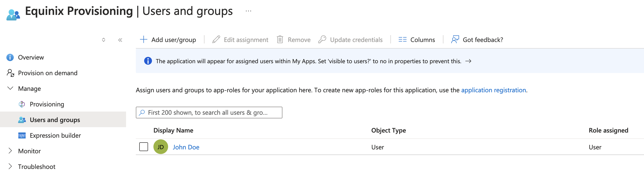This screenshot has width=644, height=186.
Task: Click the arrow at the end of the banner message
Action: [468, 61]
